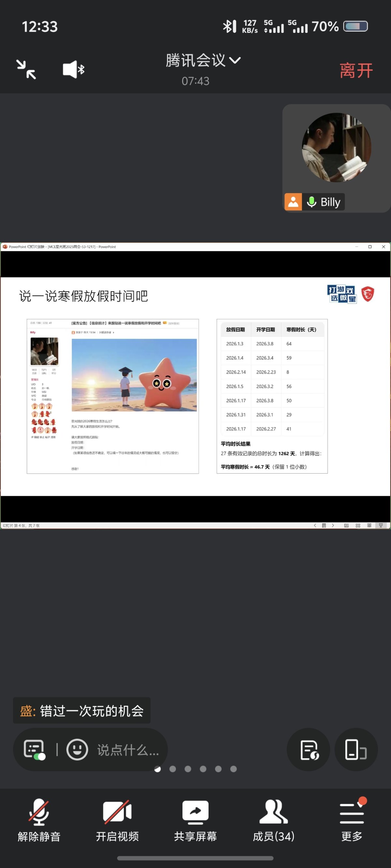Open the emoji reaction picker
Image resolution: width=391 pixels, height=868 pixels.
77,749
